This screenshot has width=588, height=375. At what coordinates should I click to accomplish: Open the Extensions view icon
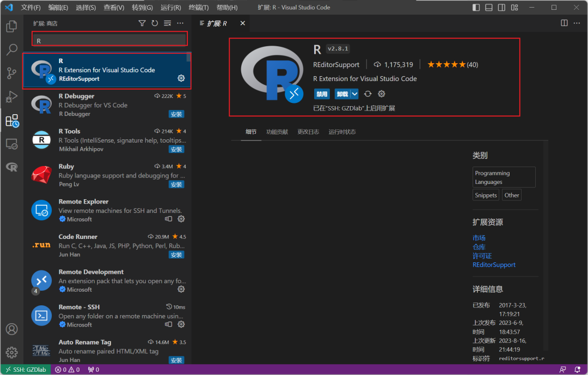pos(11,121)
